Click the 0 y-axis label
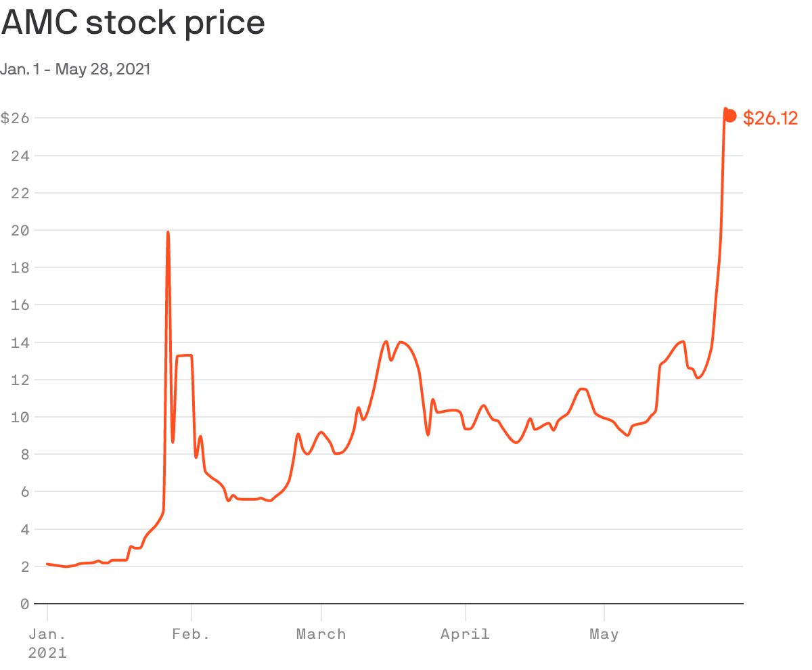 (x=24, y=604)
